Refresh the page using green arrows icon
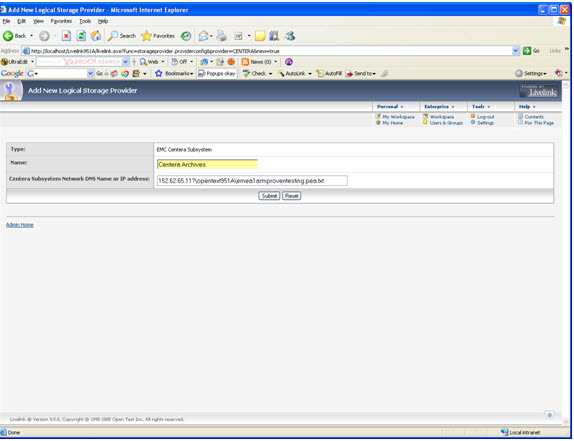This screenshot has width=574, height=441. point(81,36)
